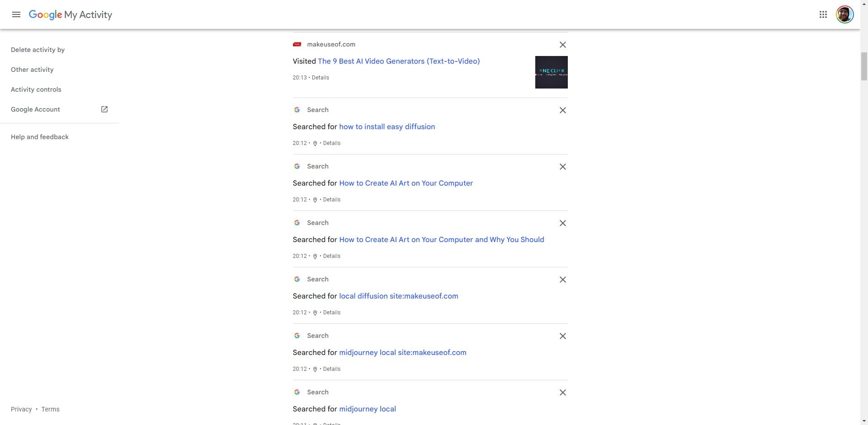The image size is (868, 425).
Task: Open 'The 9 Best AI Video Generators' link
Action: [x=399, y=61]
